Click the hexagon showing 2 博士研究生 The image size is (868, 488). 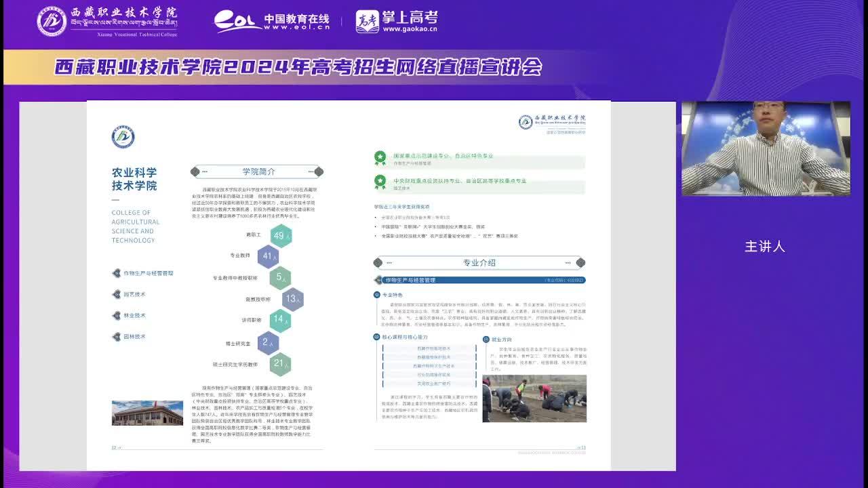(269, 343)
